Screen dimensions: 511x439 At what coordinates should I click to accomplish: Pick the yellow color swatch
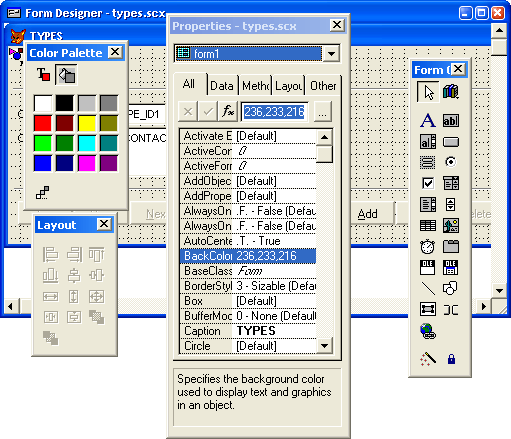(87, 123)
